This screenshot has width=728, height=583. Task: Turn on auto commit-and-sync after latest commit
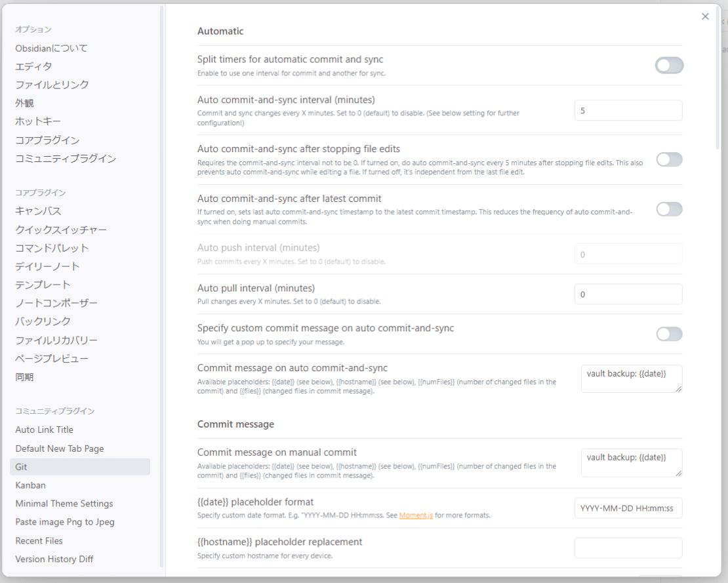tap(669, 209)
